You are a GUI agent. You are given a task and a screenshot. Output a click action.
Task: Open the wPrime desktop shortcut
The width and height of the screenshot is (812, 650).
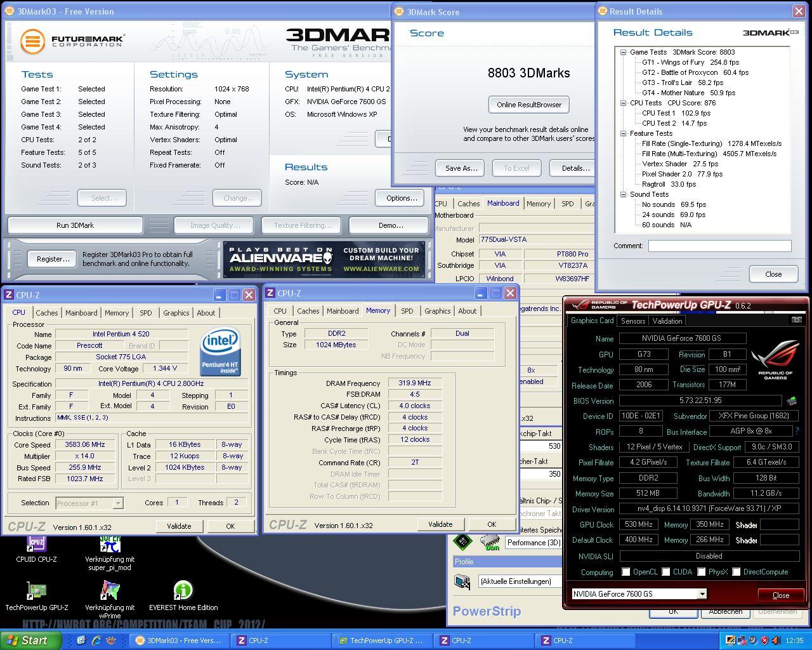110,591
